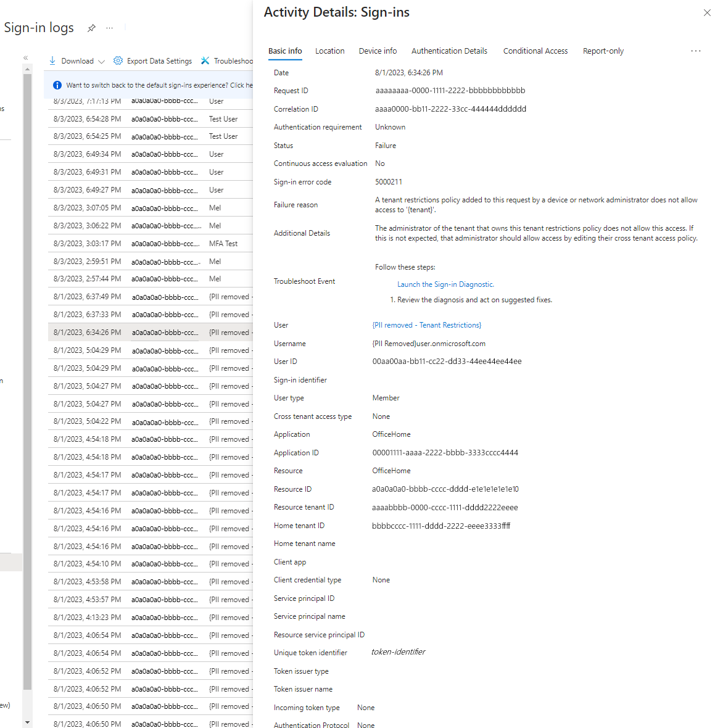The image size is (715, 728).
Task: Collapse the left navigation with the double chevron
Action: tap(25, 58)
